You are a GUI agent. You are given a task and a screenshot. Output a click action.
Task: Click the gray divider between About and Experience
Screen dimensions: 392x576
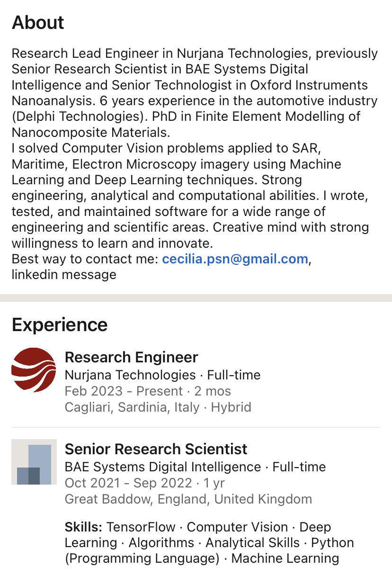tap(196, 298)
